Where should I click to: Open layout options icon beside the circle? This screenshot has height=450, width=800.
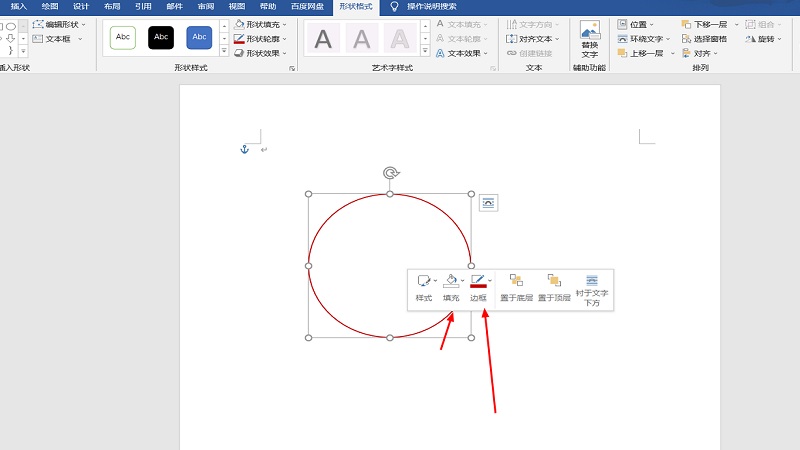tap(488, 203)
